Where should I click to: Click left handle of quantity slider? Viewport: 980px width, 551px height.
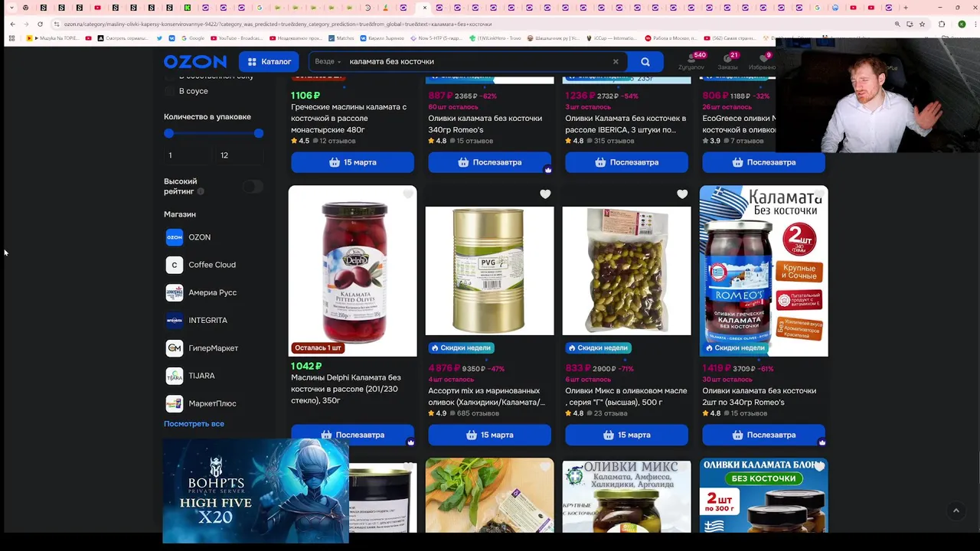coord(169,133)
